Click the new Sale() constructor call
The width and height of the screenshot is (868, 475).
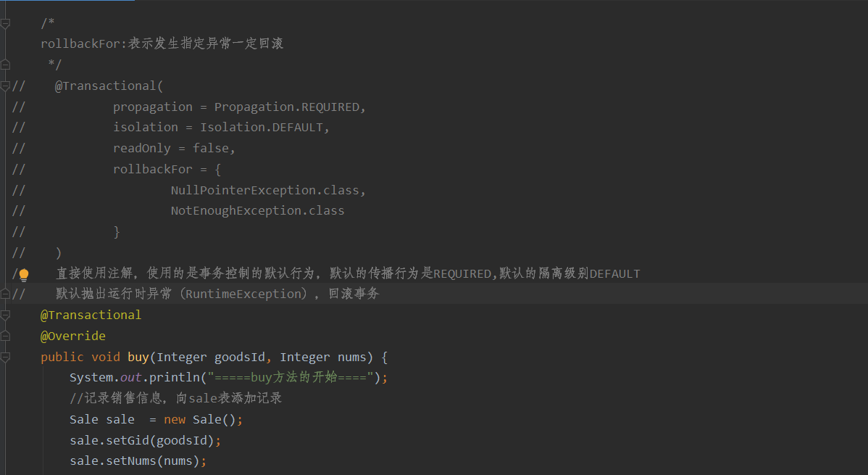pos(203,420)
